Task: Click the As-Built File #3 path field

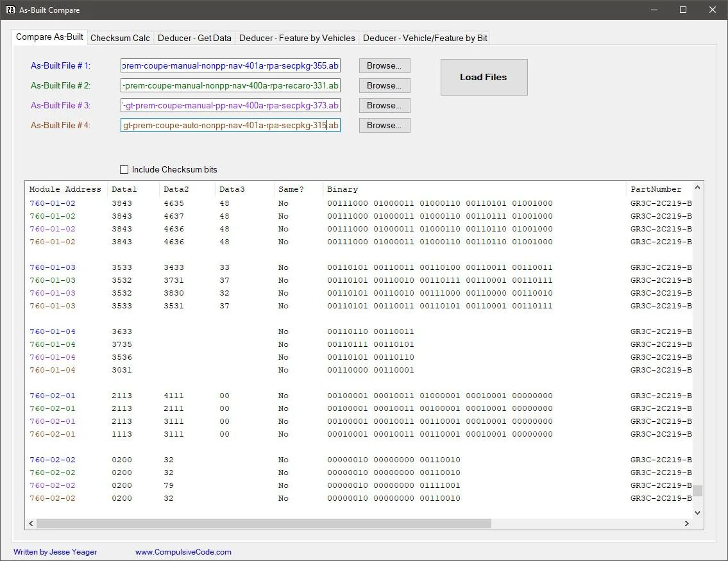Action: coord(230,105)
